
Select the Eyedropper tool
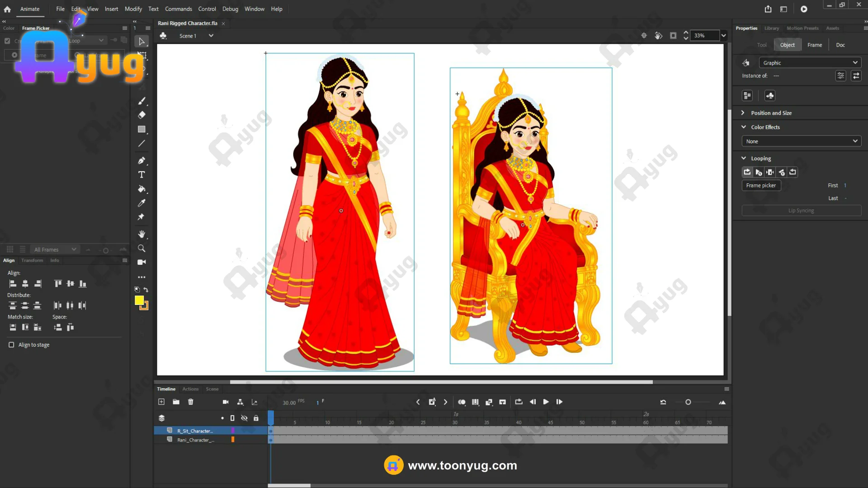click(x=142, y=203)
